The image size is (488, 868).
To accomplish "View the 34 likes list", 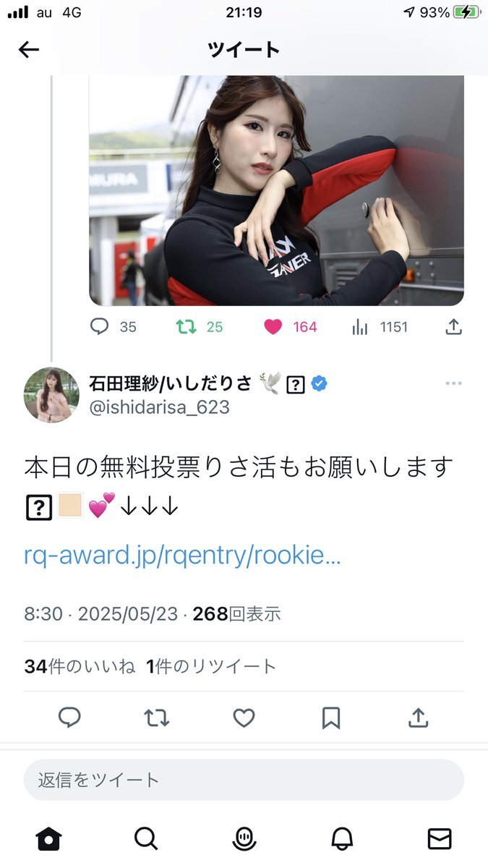I will click(80, 666).
